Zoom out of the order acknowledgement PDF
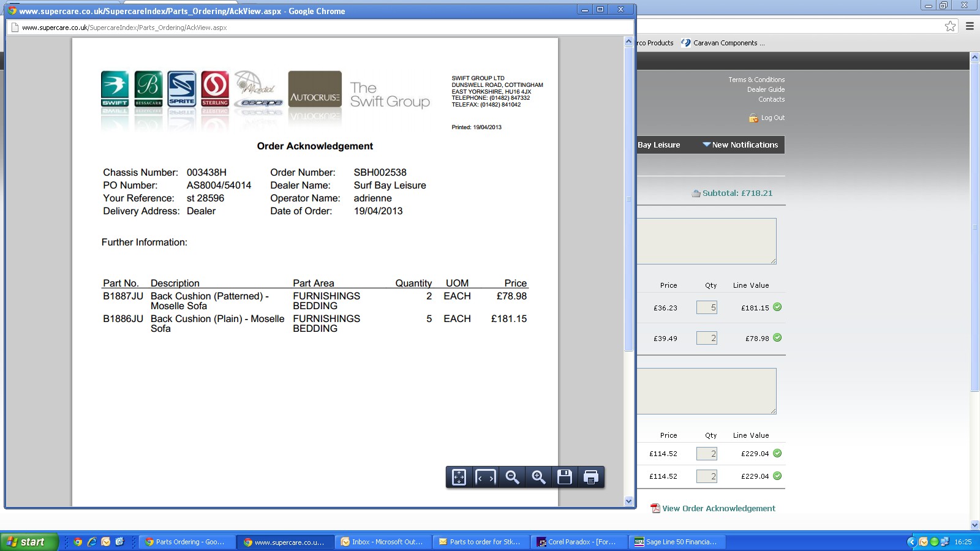This screenshot has height=551, width=980. (x=512, y=477)
